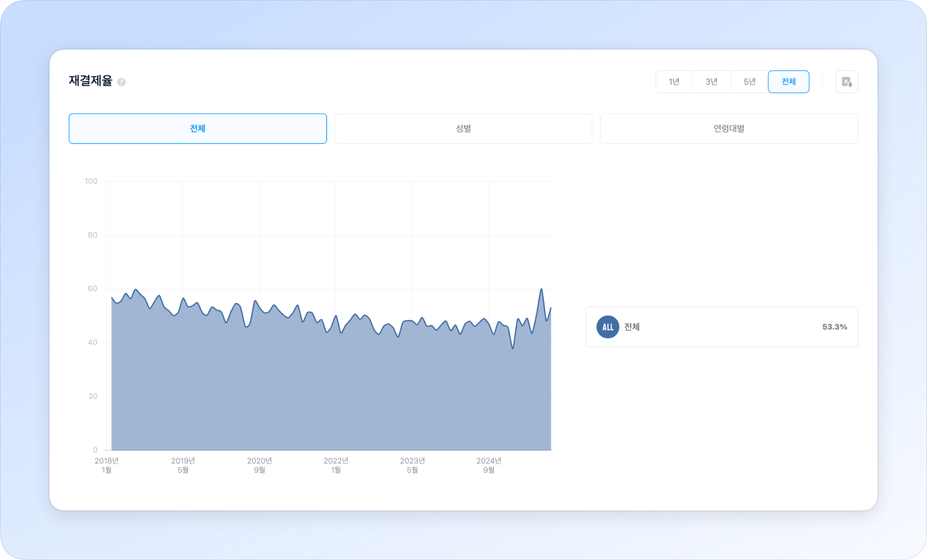This screenshot has height=560, width=927.
Task: Click the 53.3% value in legend
Action: tap(834, 327)
